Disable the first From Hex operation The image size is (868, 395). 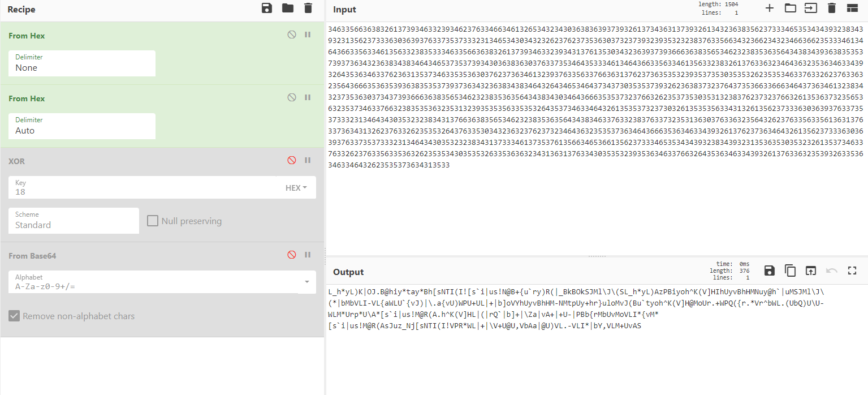pyautogui.click(x=292, y=35)
